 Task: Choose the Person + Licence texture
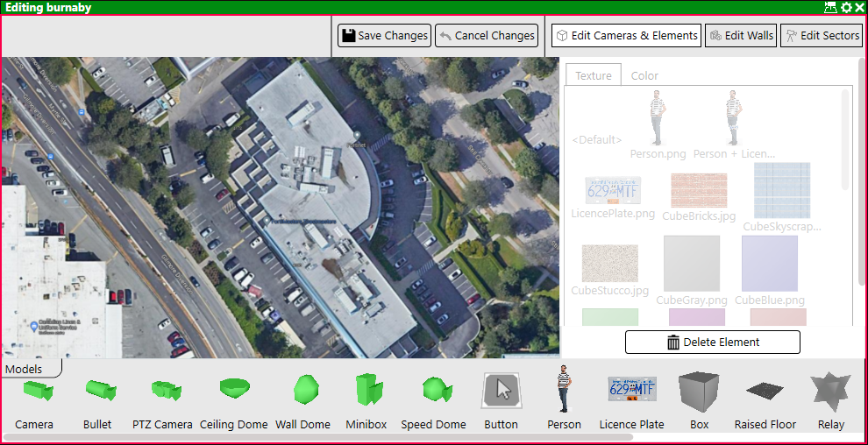[734, 125]
